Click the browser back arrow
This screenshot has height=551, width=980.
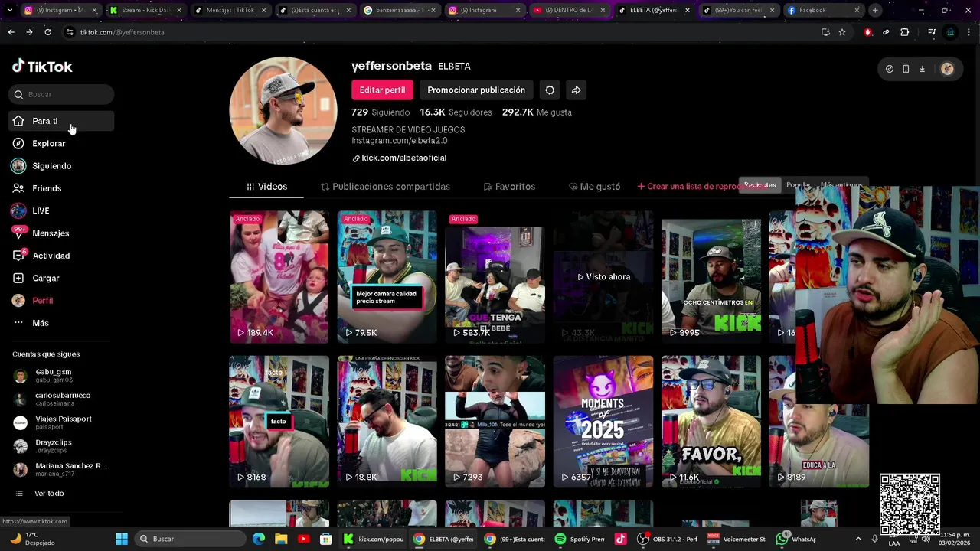(x=11, y=32)
